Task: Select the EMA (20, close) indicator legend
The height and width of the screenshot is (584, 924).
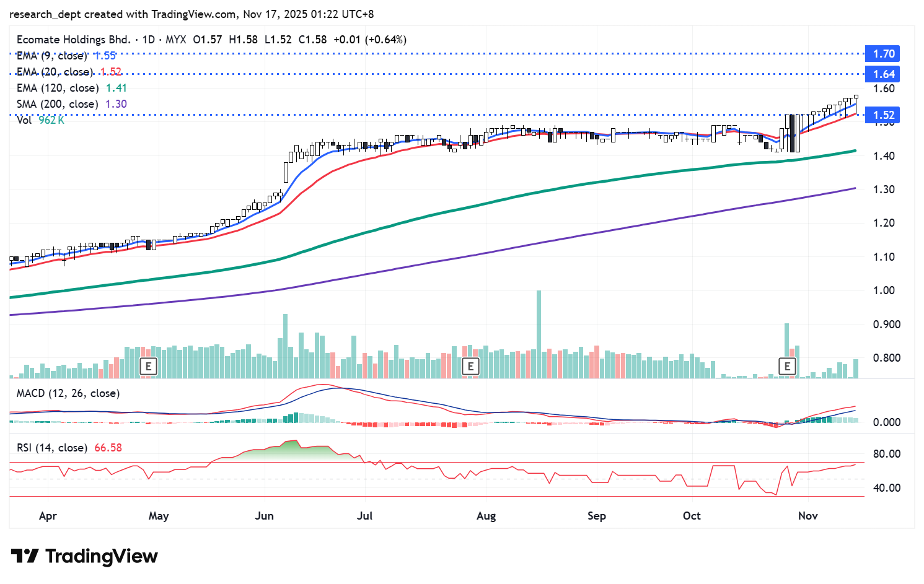Action: [x=55, y=72]
